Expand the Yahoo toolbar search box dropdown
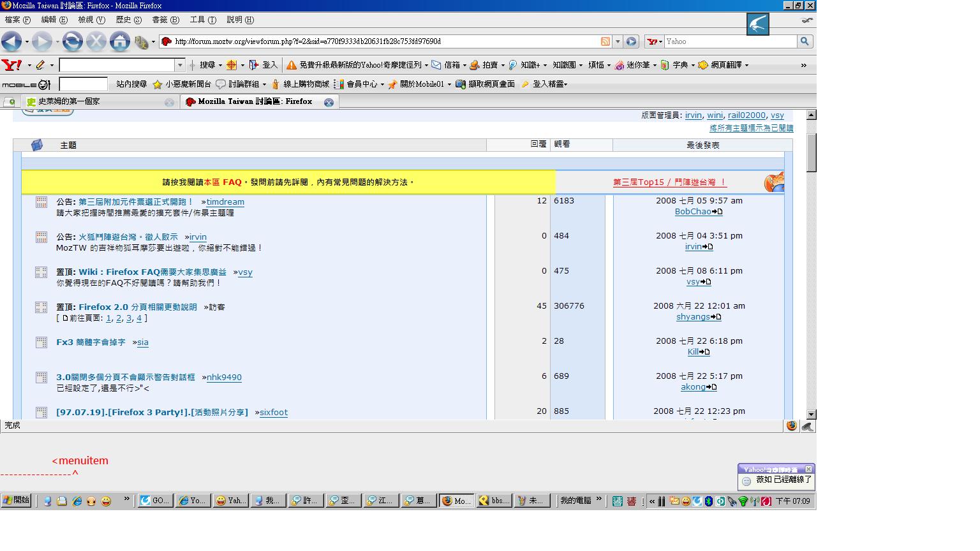 (x=180, y=65)
